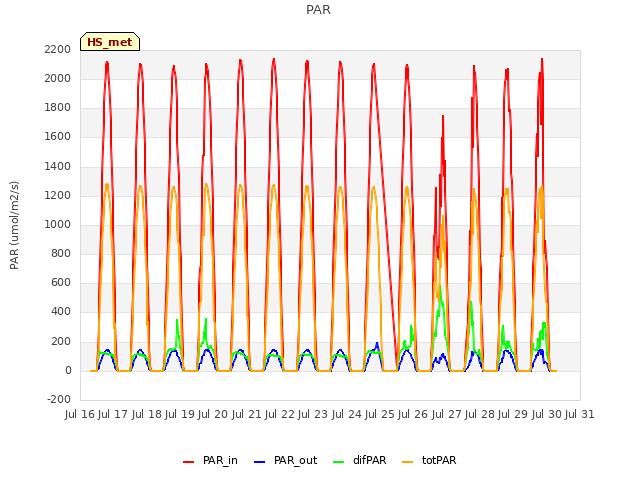Select the PAR_in legend label
This screenshot has width=640, height=480.
point(220,460)
